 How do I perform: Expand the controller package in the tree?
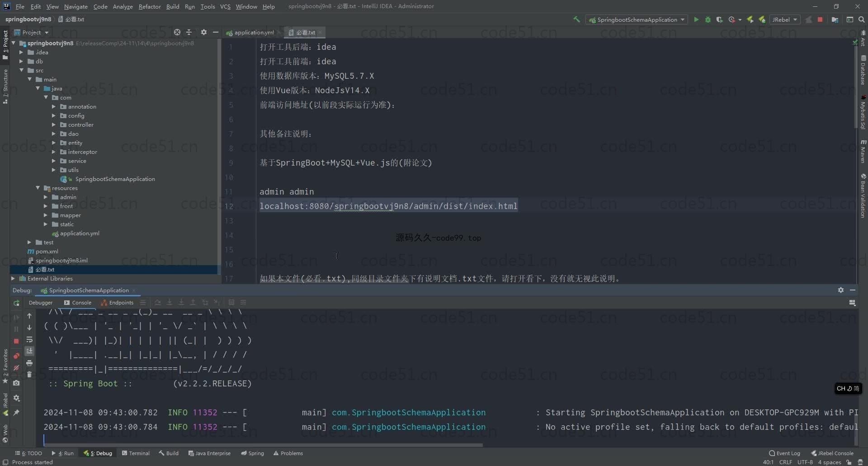(54, 125)
